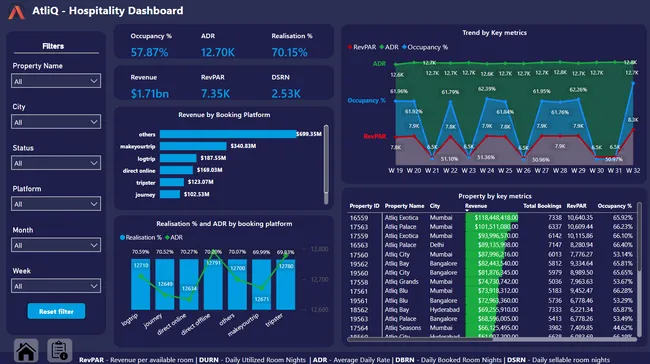Sort table by RevPAR column header
Image resolution: width=650 pixels, height=364 pixels.
click(576, 206)
